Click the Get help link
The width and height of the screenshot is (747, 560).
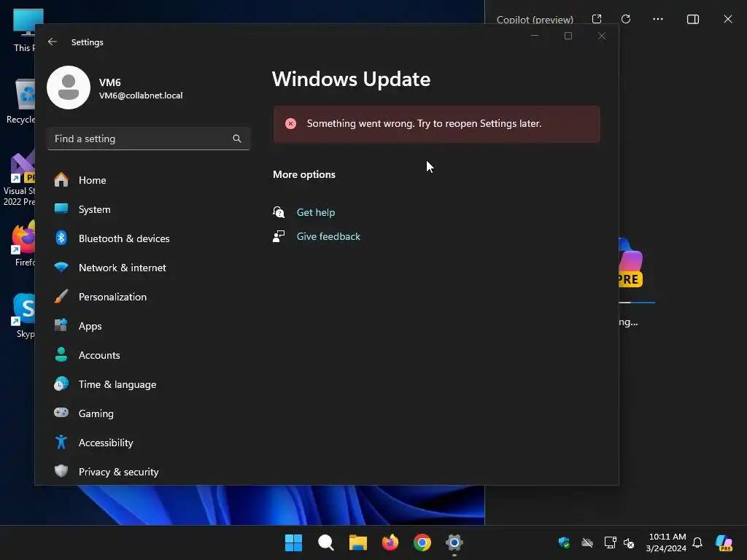(x=315, y=212)
